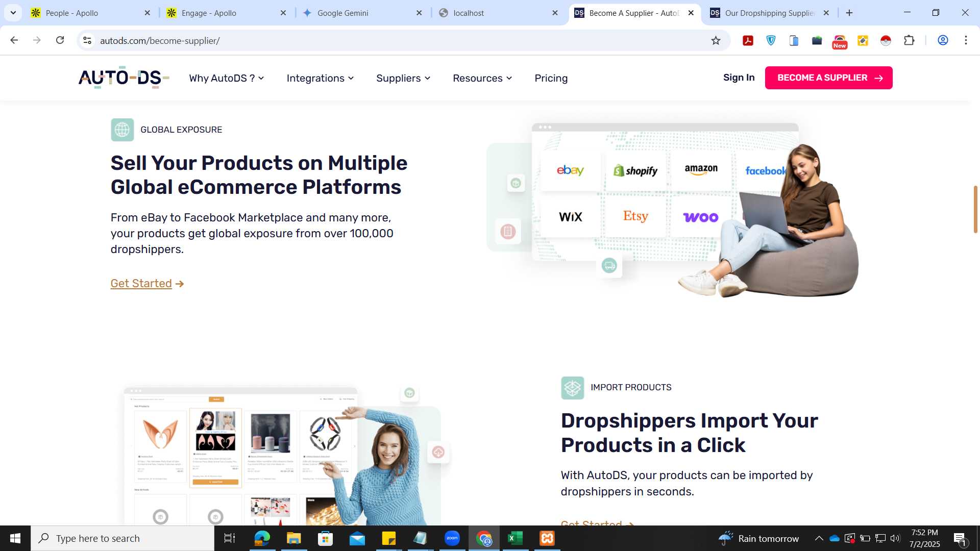The height and width of the screenshot is (551, 980).
Task: Click the Import Products cube icon
Action: [572, 388]
